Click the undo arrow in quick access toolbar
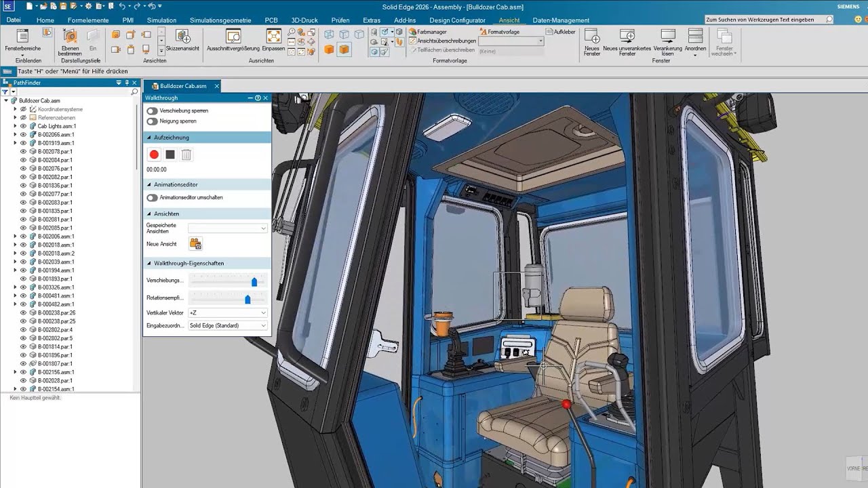Viewport: 868px width, 488px height. (122, 6)
